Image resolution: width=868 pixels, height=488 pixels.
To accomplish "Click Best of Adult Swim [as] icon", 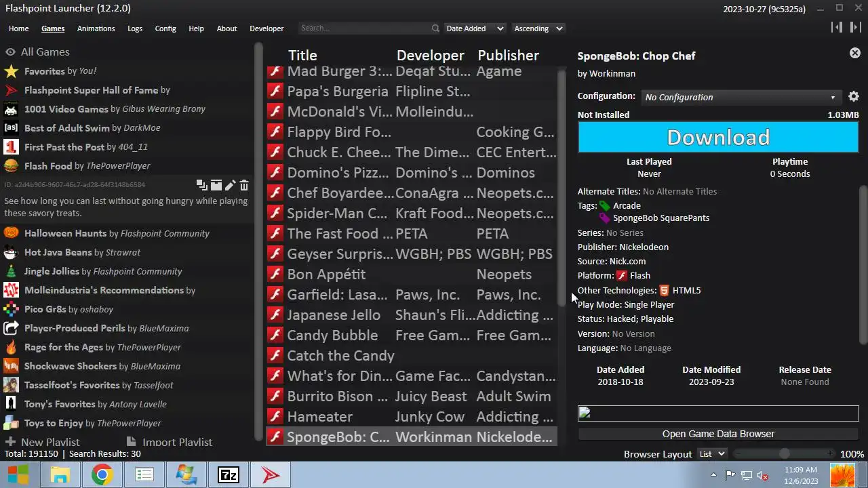I will pyautogui.click(x=11, y=128).
